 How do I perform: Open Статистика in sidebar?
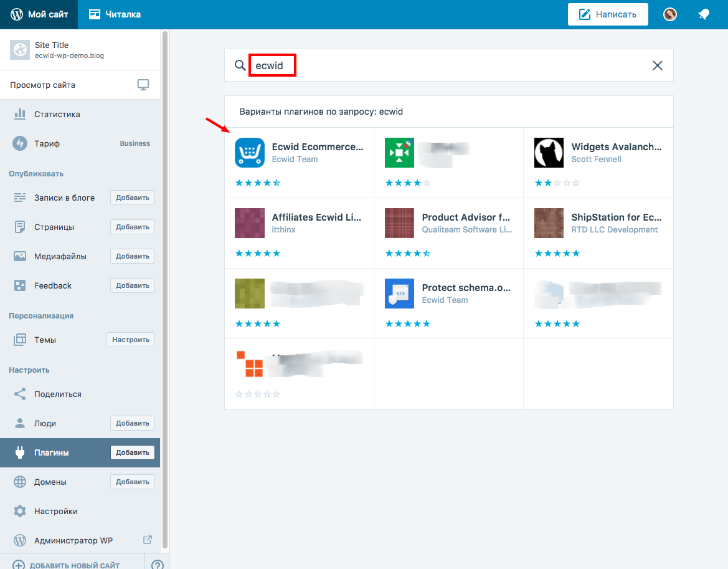(80, 114)
